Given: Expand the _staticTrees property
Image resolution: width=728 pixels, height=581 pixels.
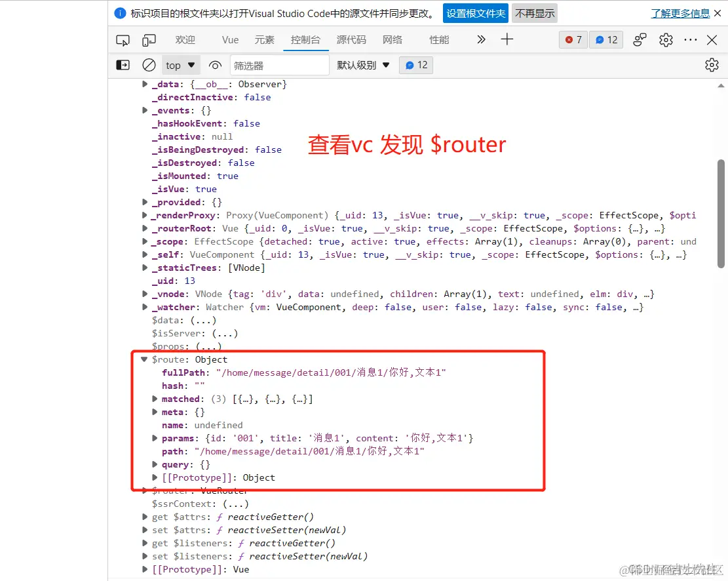Looking at the screenshot, I should click(145, 268).
